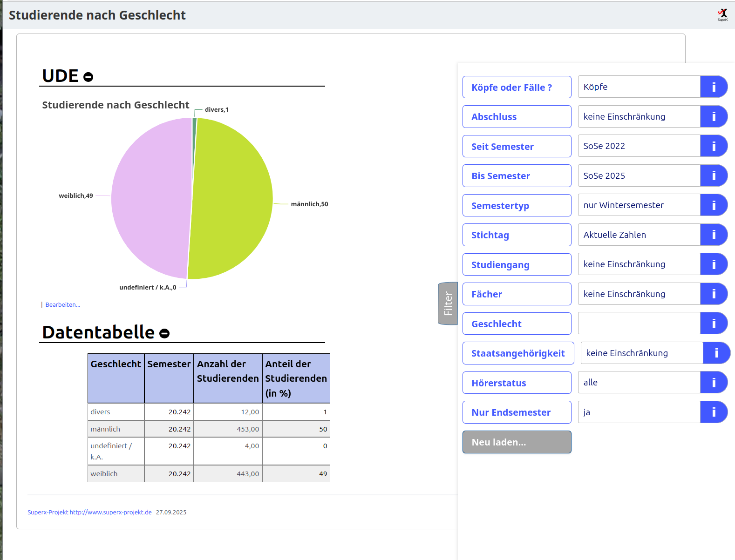The image size is (735, 560).
Task: Click the empty Geschlecht value field
Action: (639, 324)
